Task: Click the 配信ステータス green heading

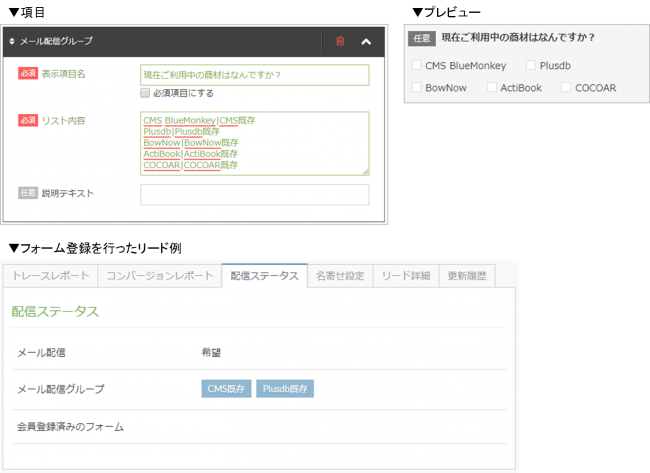Action: click(55, 311)
